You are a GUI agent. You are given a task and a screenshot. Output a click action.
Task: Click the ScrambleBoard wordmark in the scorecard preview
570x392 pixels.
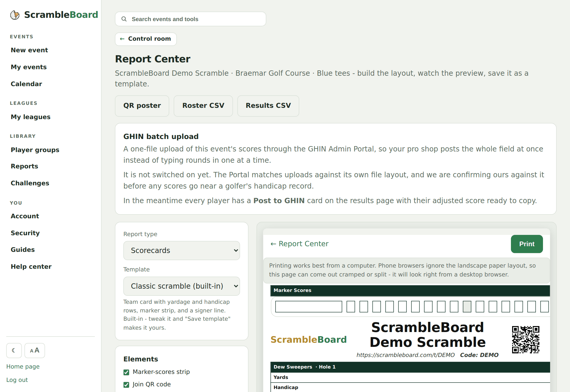coord(309,339)
